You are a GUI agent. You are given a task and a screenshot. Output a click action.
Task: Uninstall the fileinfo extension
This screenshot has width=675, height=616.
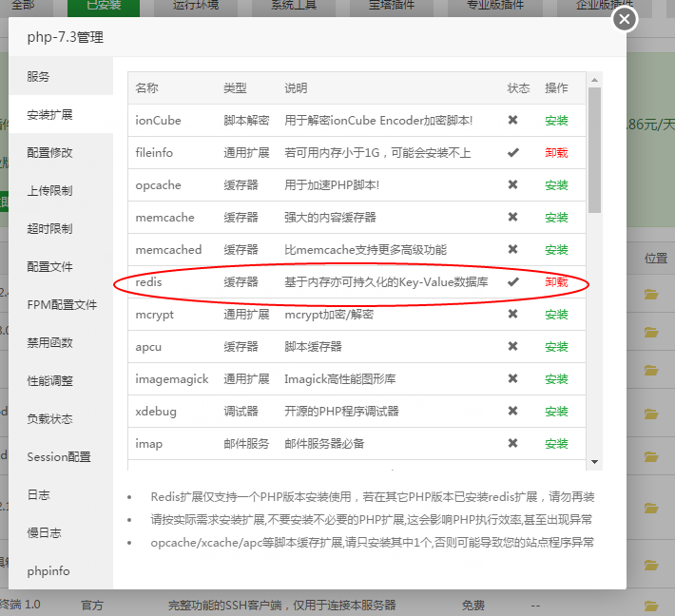coord(556,153)
